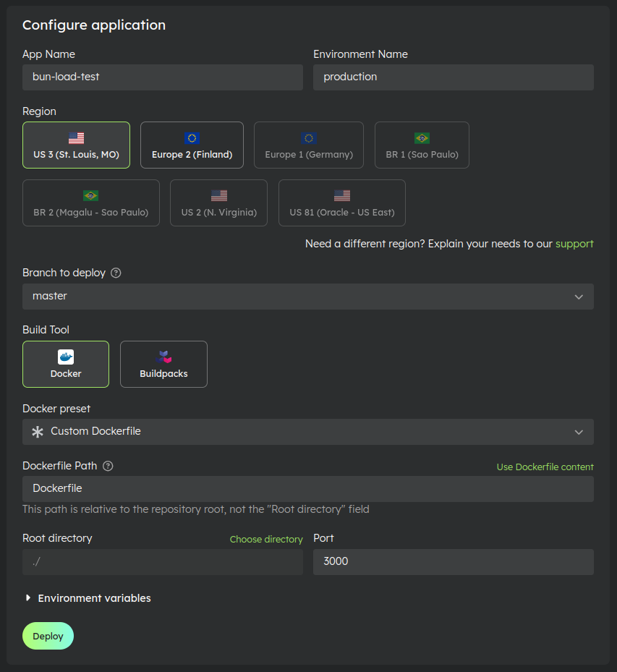The height and width of the screenshot is (672, 617).
Task: Open the Docker preset dropdown
Action: coord(308,430)
